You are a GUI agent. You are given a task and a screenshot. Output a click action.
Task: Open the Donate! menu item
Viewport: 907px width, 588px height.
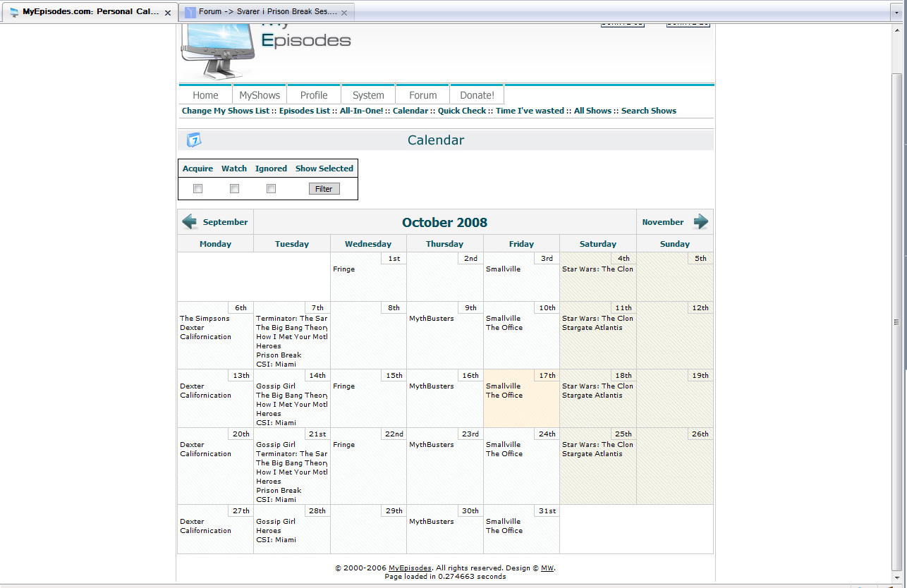(x=477, y=95)
